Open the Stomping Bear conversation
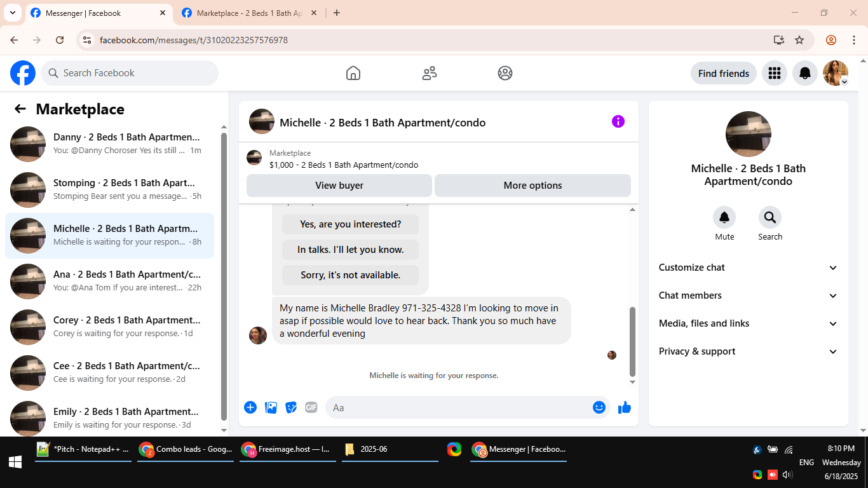The width and height of the screenshot is (868, 488). [109, 190]
